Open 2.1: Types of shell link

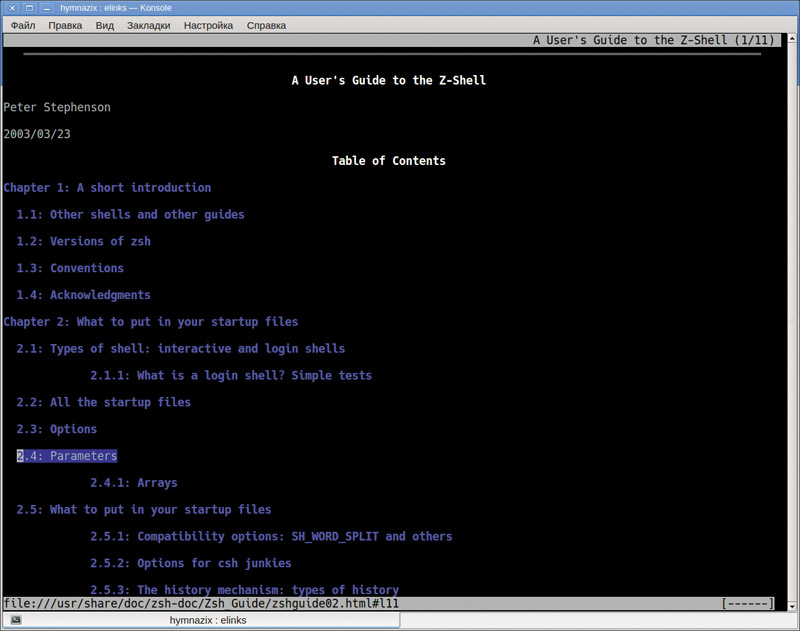(x=181, y=349)
